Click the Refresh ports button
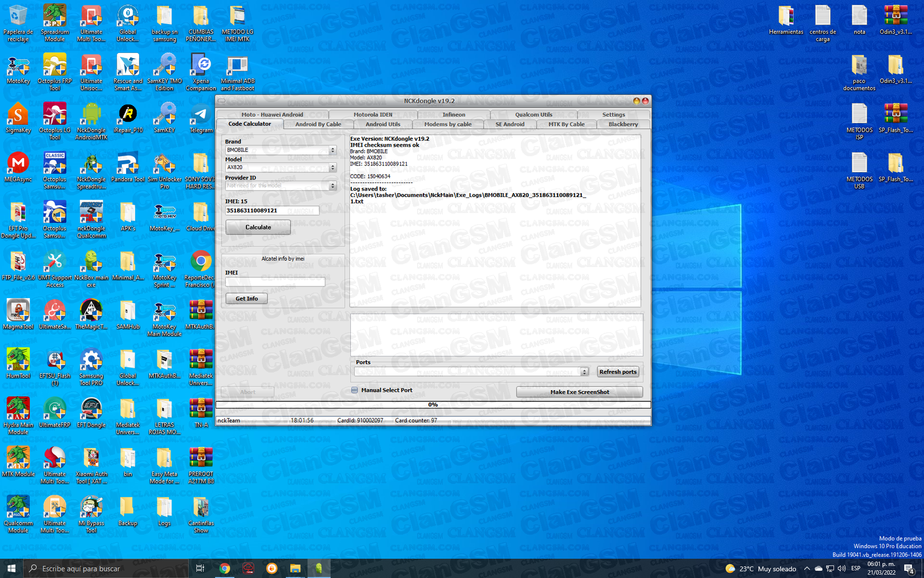 [x=618, y=372]
